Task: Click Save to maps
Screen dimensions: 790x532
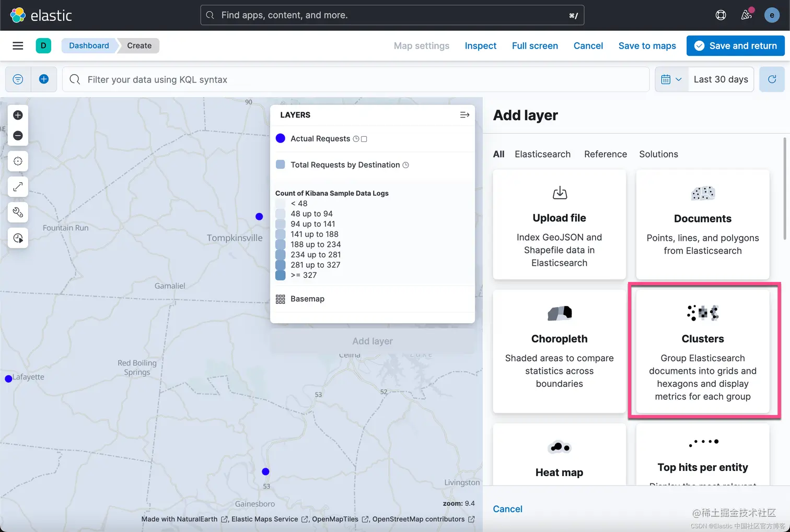Action: tap(647, 45)
